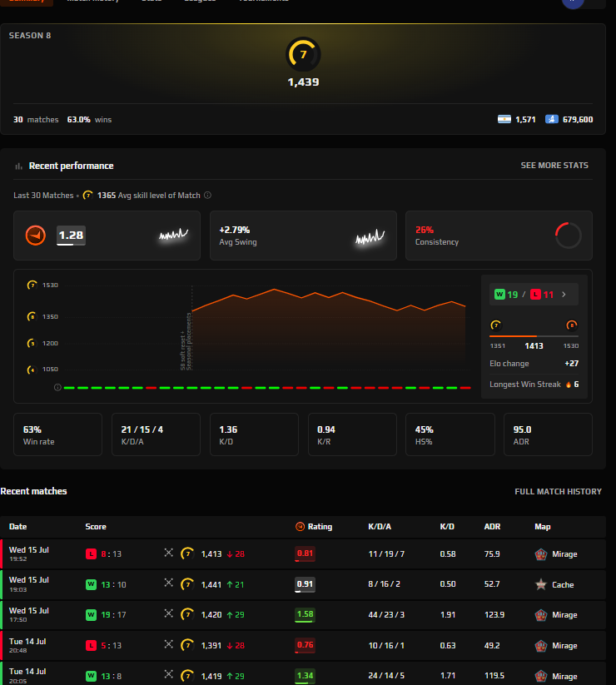
Task: Click Mirage map icon in 19:52 match
Action: coord(541,554)
